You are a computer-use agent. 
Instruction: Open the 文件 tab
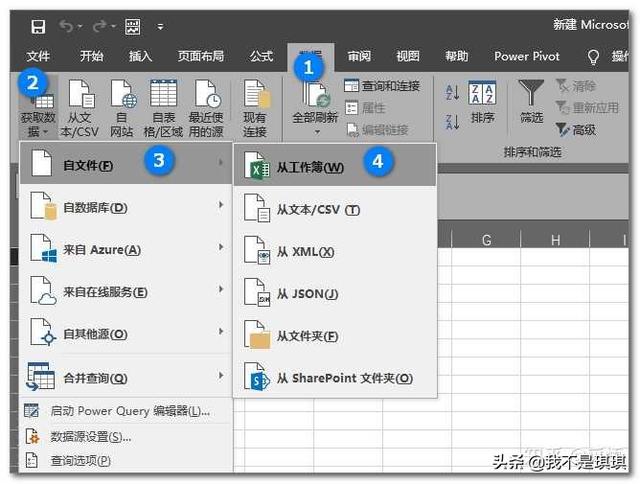pyautogui.click(x=38, y=56)
